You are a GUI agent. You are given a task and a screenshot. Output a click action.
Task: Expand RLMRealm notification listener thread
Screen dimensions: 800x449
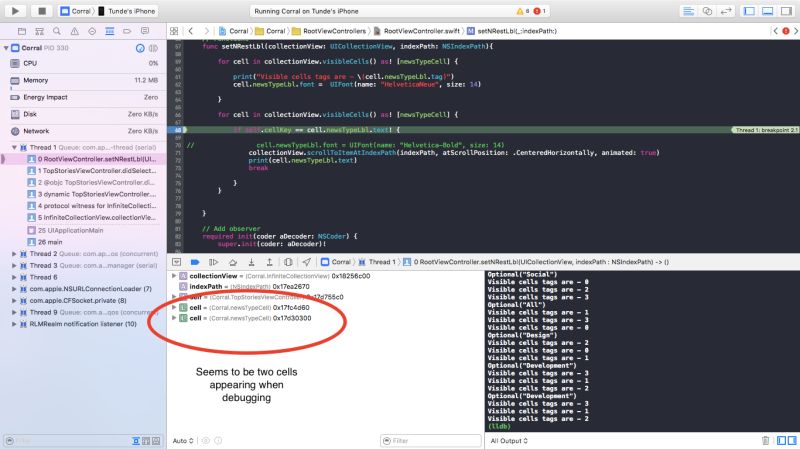[14, 324]
